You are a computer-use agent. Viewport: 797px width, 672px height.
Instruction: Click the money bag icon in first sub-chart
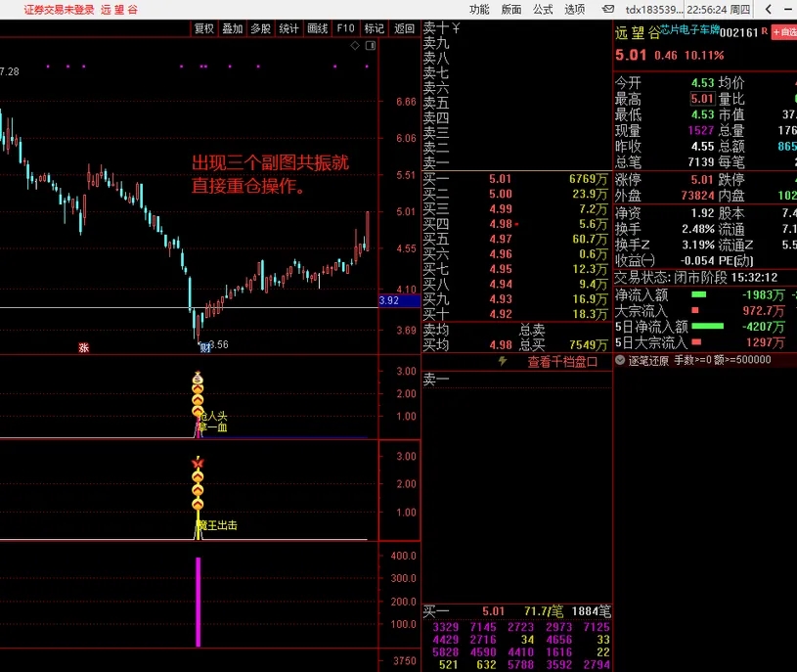(x=197, y=378)
